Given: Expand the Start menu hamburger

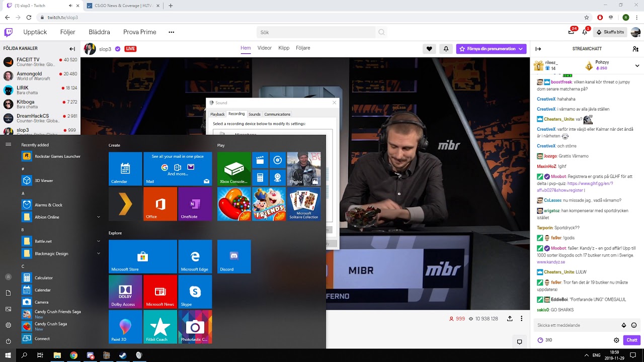Looking at the screenshot, I should pos(8,144).
